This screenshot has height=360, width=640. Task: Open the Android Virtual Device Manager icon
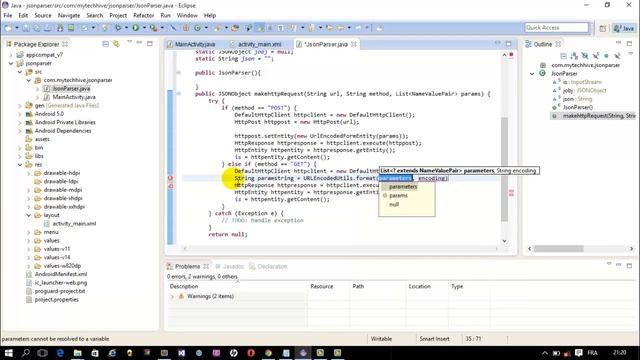(71, 28)
